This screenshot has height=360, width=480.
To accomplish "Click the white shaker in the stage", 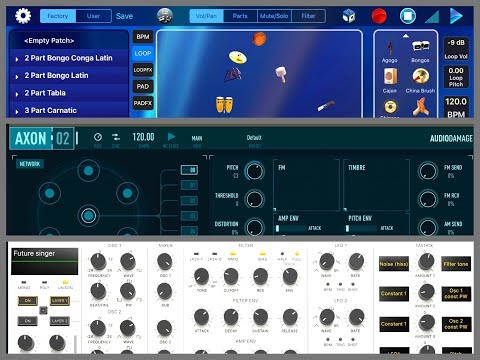I will tap(281, 74).
